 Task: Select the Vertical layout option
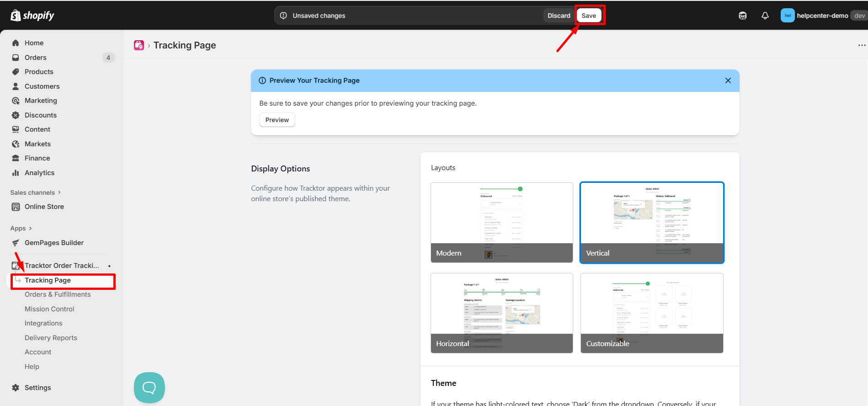(652, 222)
